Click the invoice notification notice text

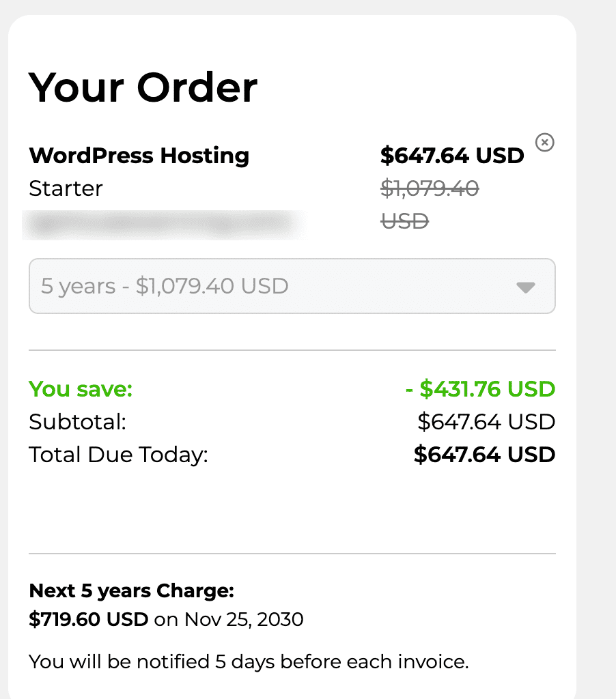(249, 661)
